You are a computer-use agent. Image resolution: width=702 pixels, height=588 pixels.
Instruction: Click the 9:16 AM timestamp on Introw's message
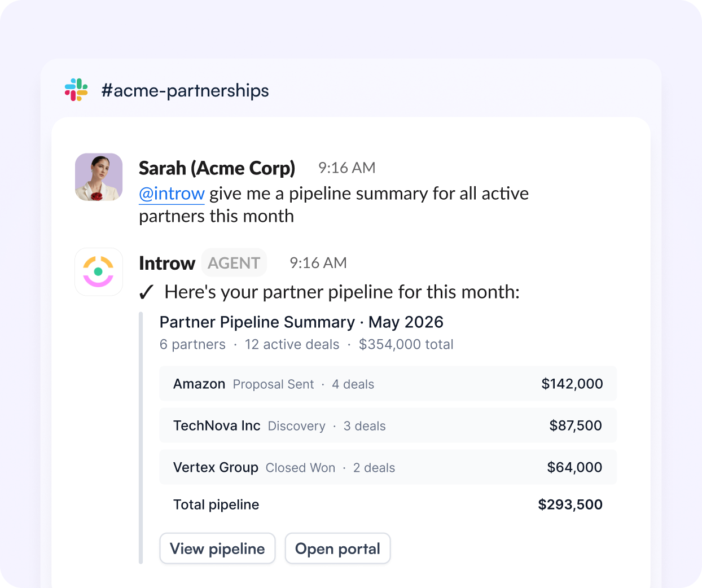pyautogui.click(x=318, y=263)
